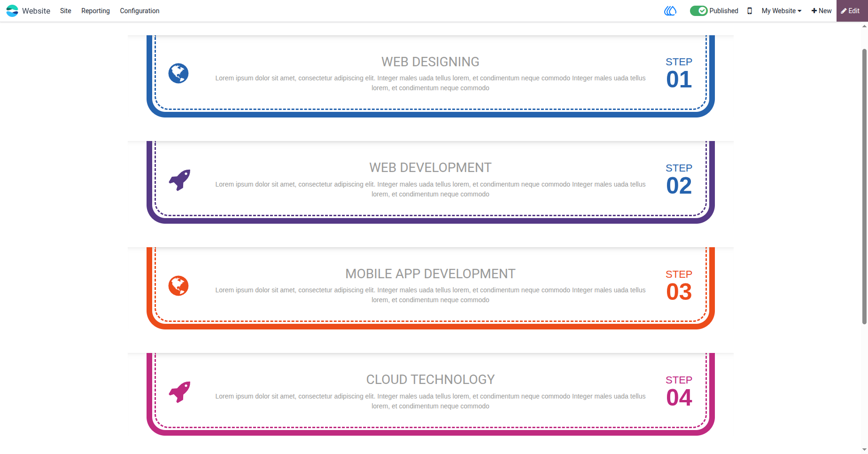Click the scrollbar down arrow

coord(864,450)
